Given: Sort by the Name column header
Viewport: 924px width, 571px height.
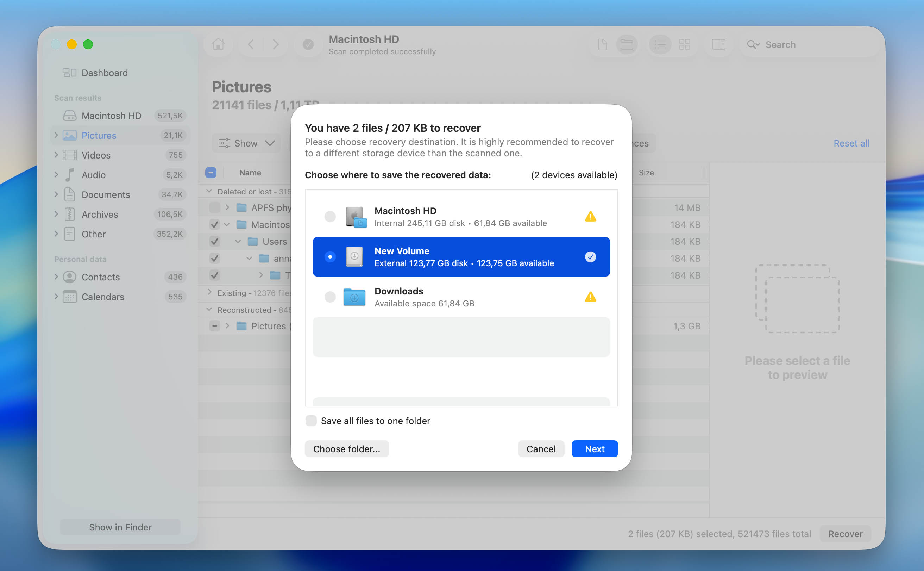Looking at the screenshot, I should click(x=250, y=173).
